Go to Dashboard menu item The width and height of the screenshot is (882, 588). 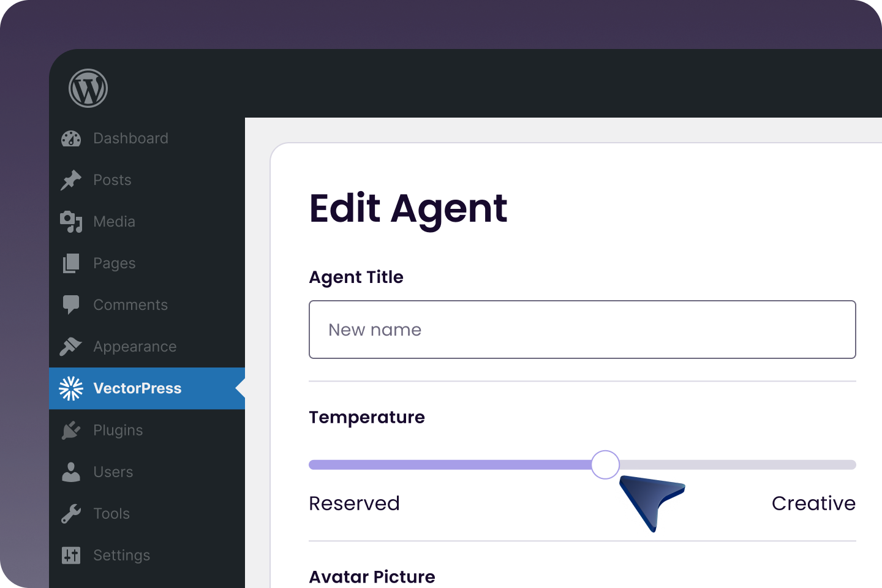coord(147,138)
